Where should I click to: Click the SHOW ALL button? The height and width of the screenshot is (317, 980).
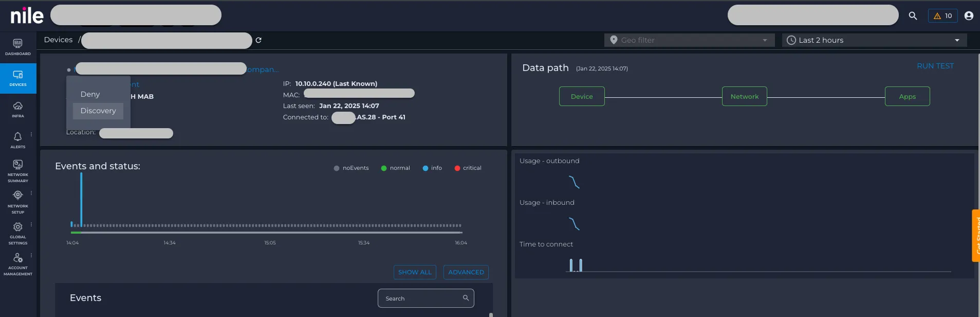coord(415,272)
